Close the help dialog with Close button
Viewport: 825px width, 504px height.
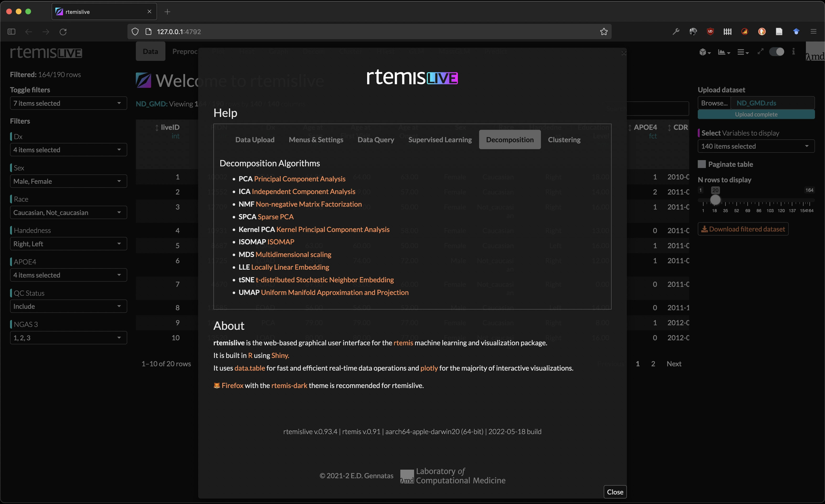(615, 492)
